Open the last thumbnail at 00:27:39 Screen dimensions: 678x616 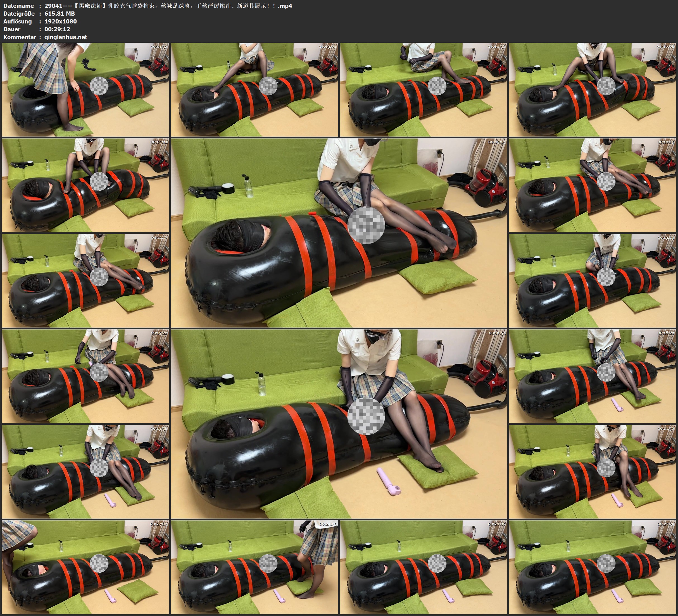[593, 567]
